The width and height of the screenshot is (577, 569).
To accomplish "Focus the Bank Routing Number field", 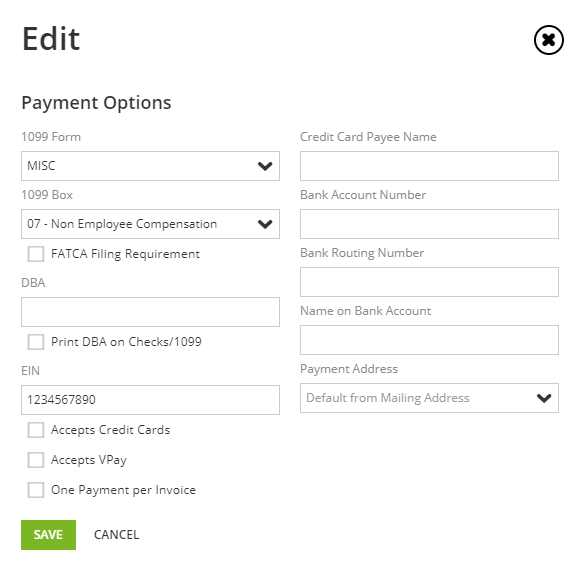I will point(429,282).
